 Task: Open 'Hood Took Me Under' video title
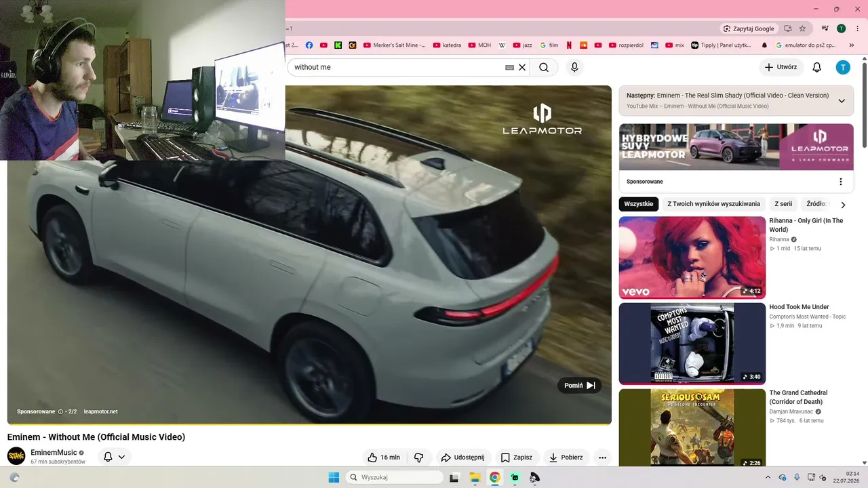point(799,307)
